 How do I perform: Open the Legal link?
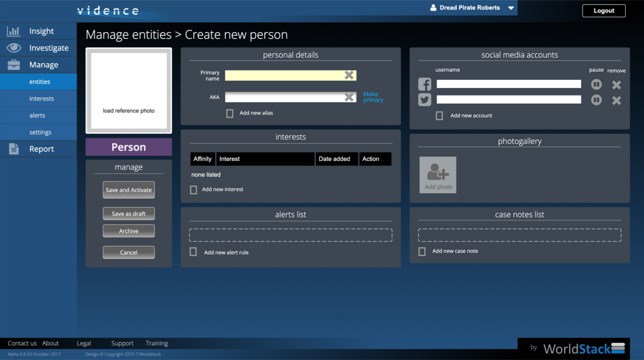[84, 343]
